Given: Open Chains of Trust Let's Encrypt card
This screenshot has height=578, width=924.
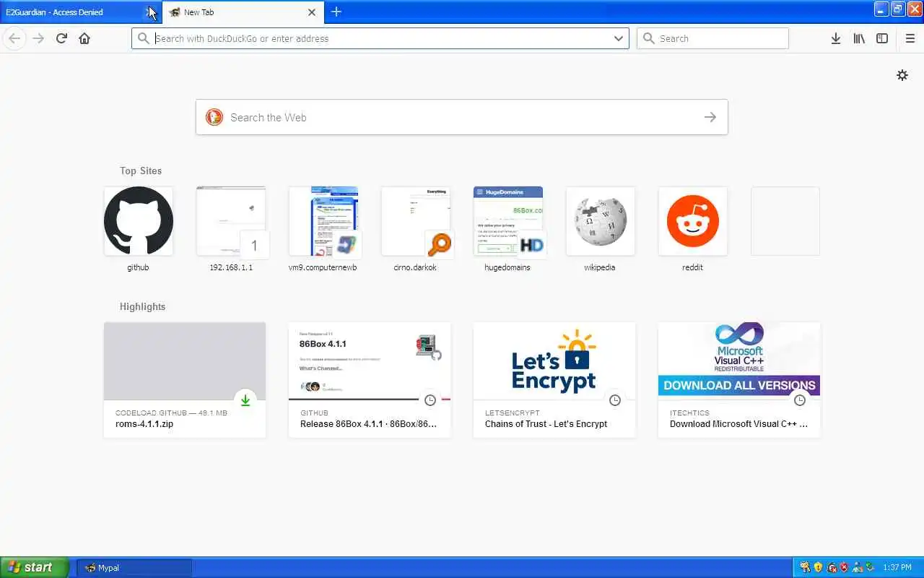Looking at the screenshot, I should point(554,380).
